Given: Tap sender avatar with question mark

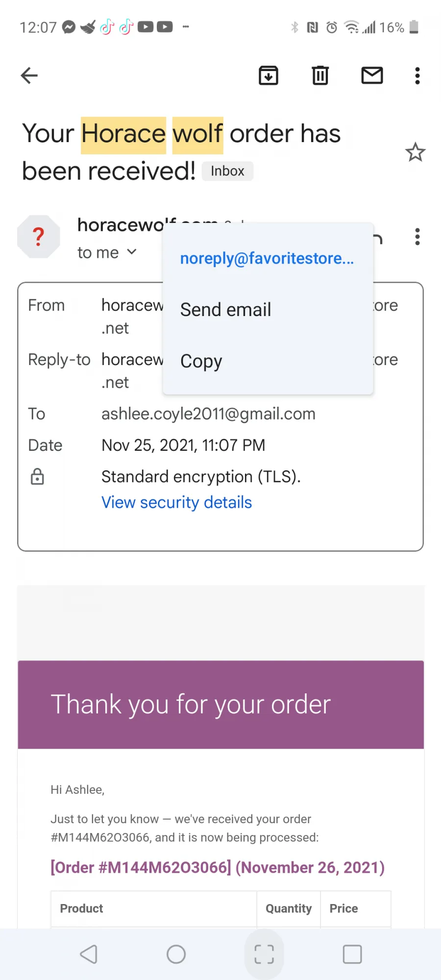Looking at the screenshot, I should coord(39,237).
